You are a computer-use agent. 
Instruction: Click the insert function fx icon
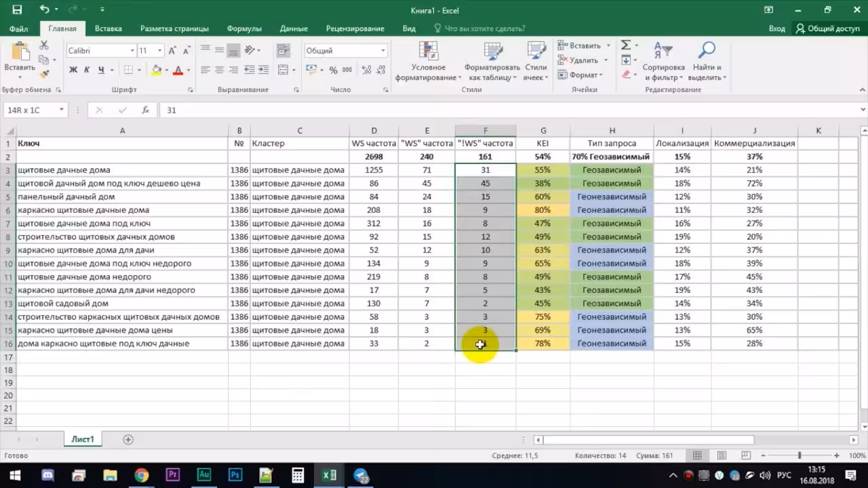(x=145, y=110)
